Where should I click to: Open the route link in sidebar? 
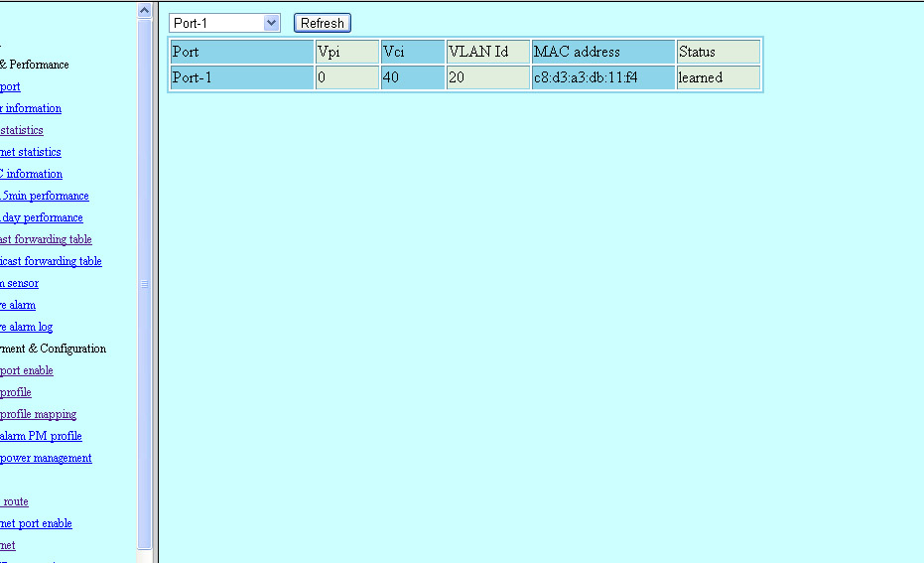click(x=15, y=501)
